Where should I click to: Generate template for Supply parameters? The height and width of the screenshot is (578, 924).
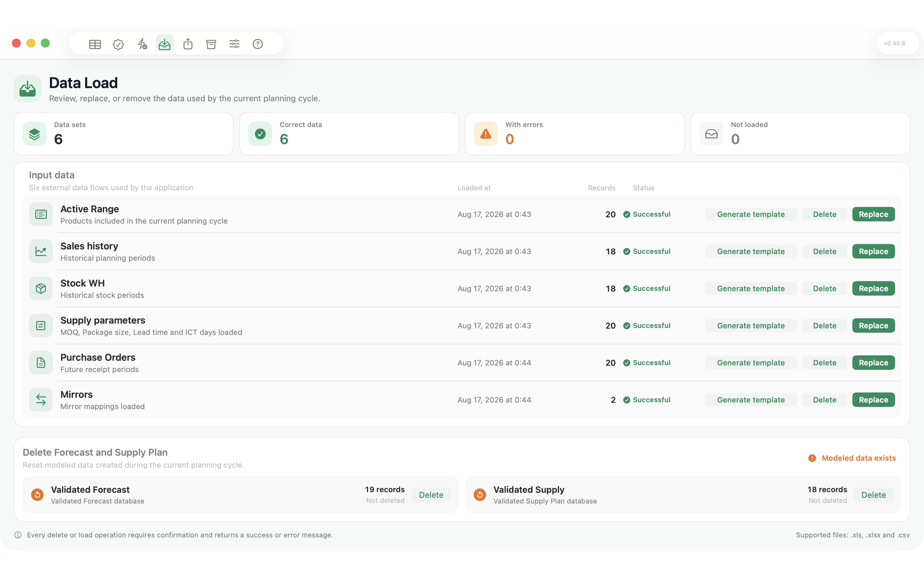(751, 326)
